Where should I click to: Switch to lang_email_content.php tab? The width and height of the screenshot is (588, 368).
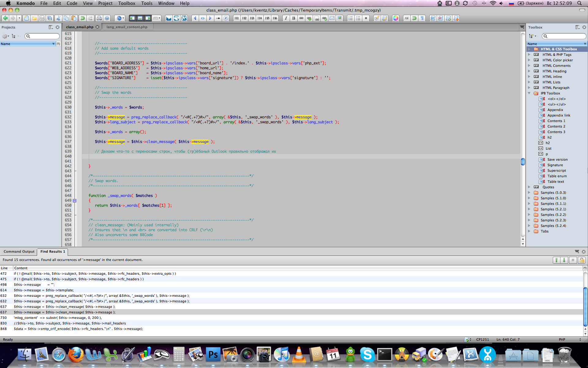127,27
